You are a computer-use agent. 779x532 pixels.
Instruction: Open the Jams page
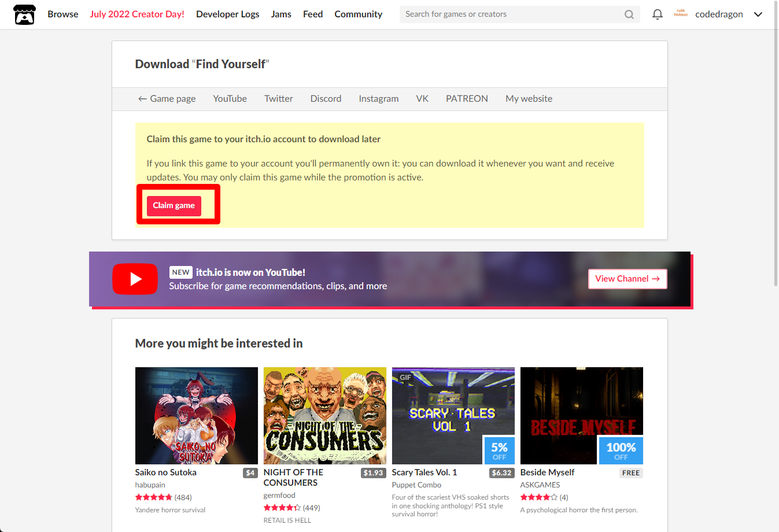pyautogui.click(x=281, y=14)
